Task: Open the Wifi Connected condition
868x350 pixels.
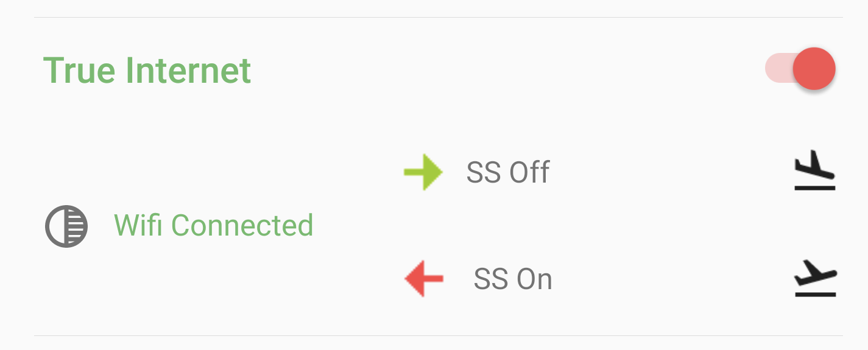Action: pos(213,225)
